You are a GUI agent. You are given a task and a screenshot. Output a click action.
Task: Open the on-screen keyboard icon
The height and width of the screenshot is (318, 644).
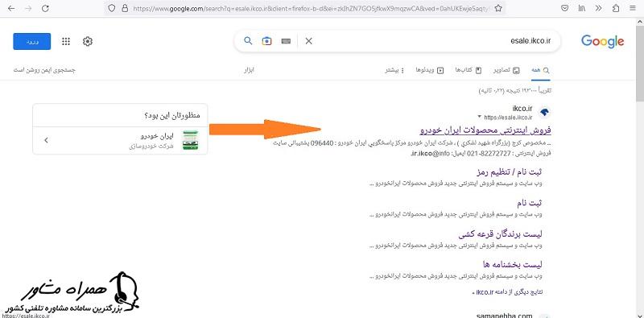click(287, 41)
